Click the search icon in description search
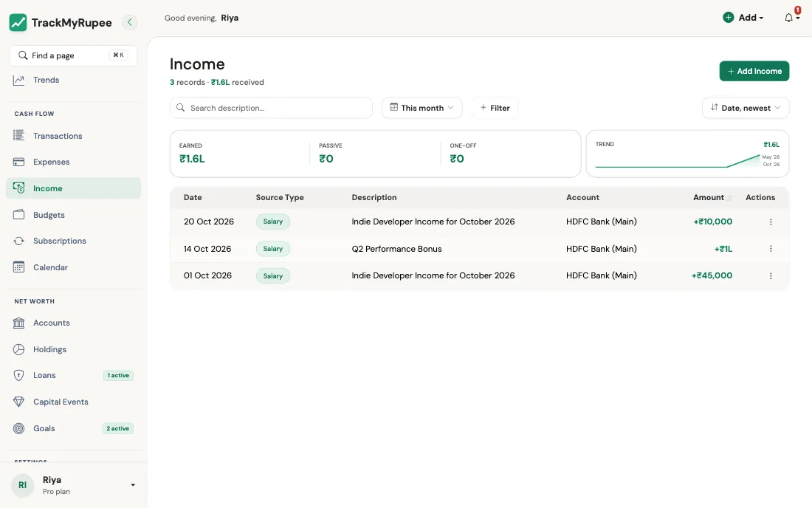The height and width of the screenshot is (508, 812). (180, 108)
